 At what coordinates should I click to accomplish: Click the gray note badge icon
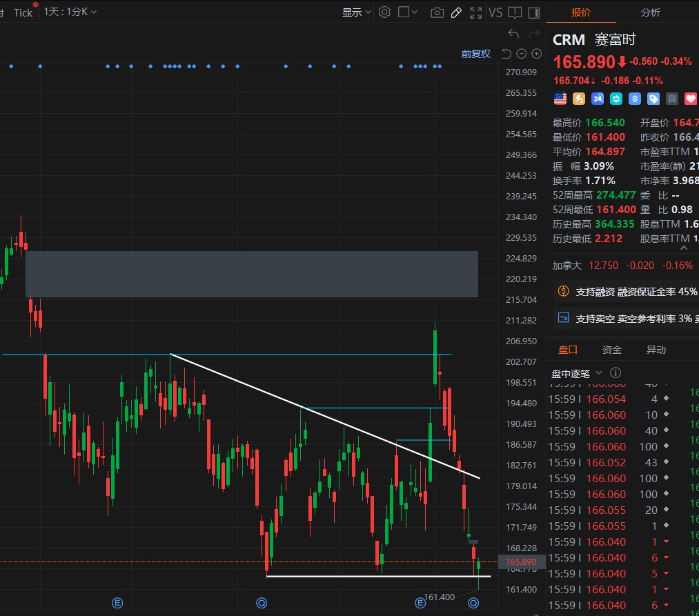click(672, 99)
